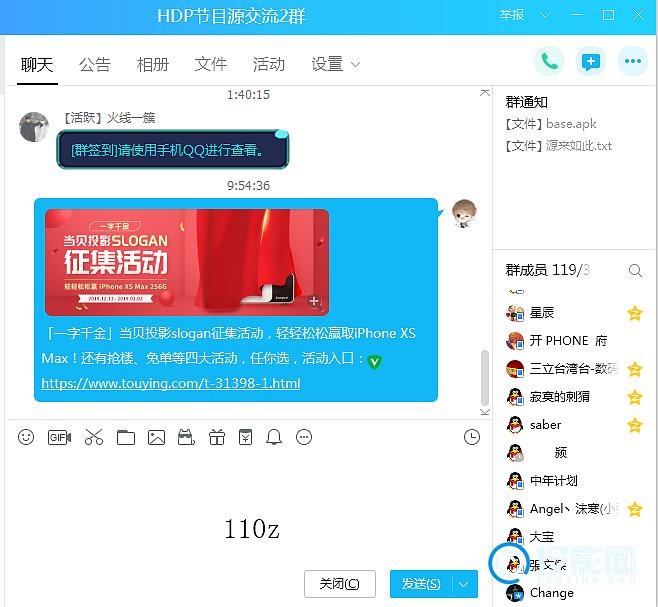Switch to 聊天 tab
The image size is (658, 607).
click(x=37, y=65)
